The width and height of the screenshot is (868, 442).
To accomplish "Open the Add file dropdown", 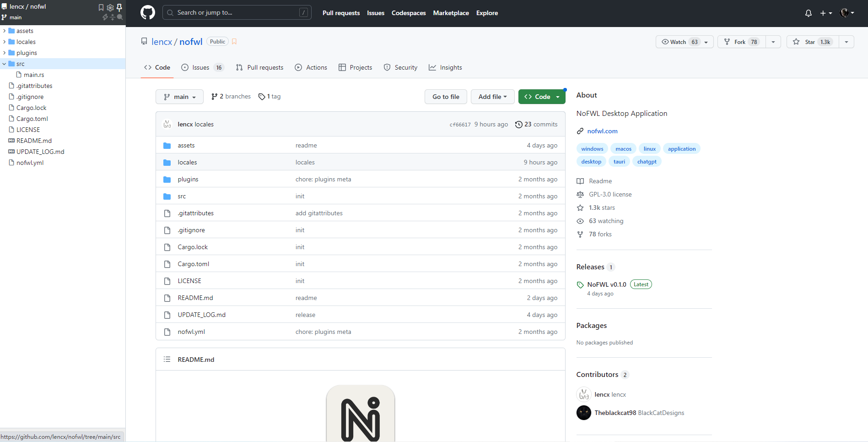I will [x=492, y=97].
